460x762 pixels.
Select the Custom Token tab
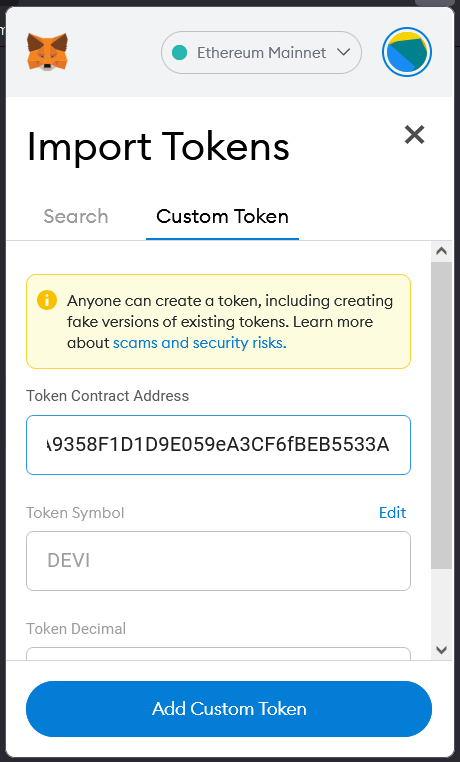(222, 216)
